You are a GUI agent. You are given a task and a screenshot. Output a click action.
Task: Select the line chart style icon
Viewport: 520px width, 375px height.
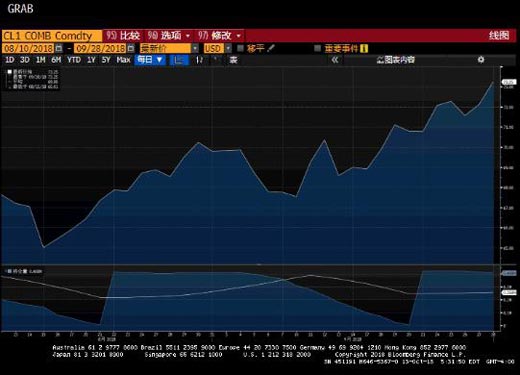pos(179,60)
